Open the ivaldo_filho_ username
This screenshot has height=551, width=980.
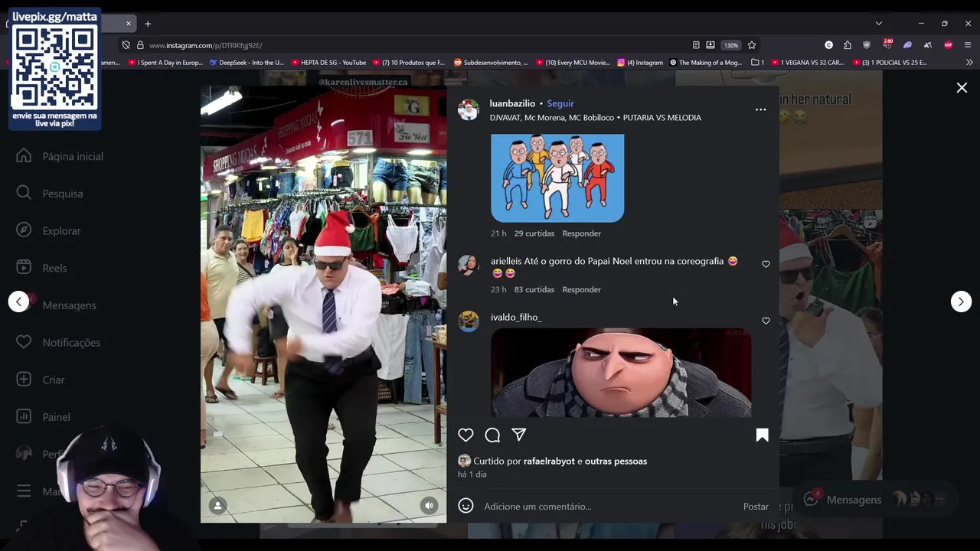[516, 317]
